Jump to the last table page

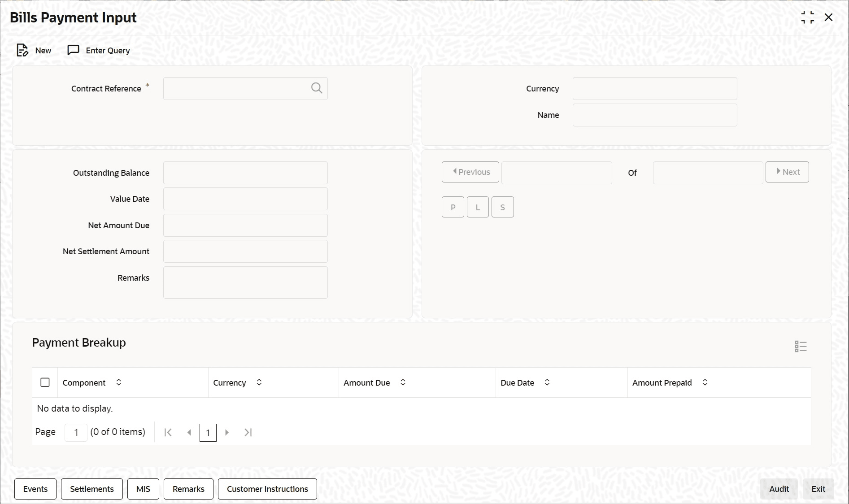point(248,432)
